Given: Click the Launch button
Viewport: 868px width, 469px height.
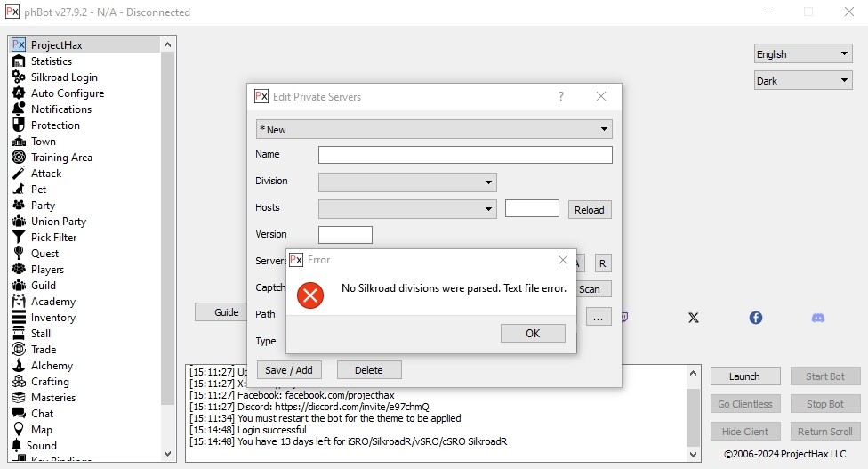Looking at the screenshot, I should 744,376.
